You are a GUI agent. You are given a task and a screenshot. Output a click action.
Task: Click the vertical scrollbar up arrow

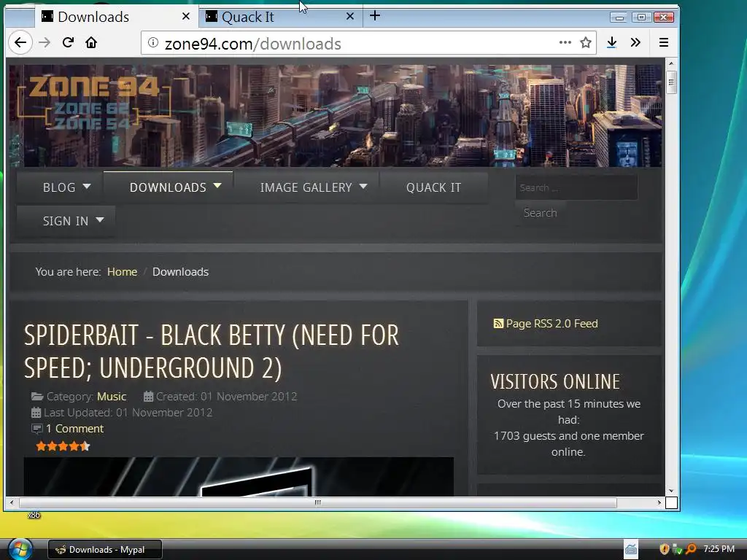coord(671,63)
